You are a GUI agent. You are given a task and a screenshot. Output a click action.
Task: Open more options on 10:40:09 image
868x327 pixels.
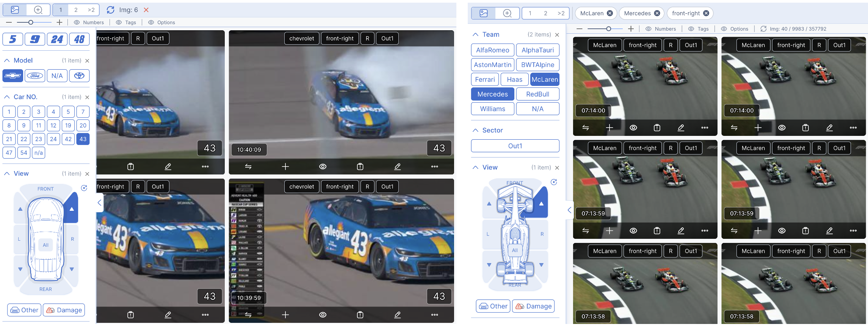click(435, 167)
